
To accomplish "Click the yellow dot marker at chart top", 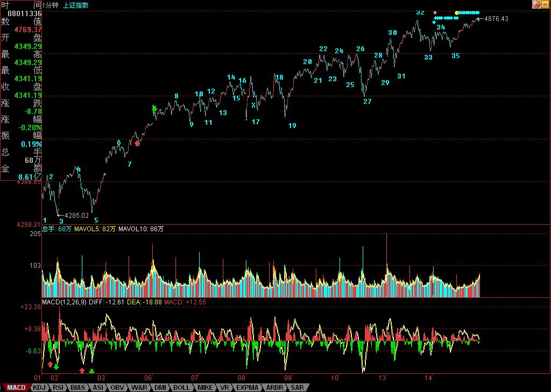I will point(457,12).
